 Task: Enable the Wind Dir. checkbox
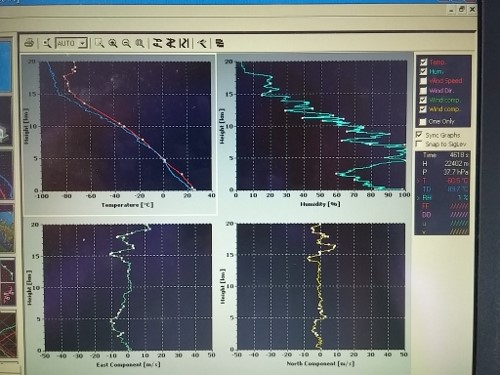pos(423,90)
